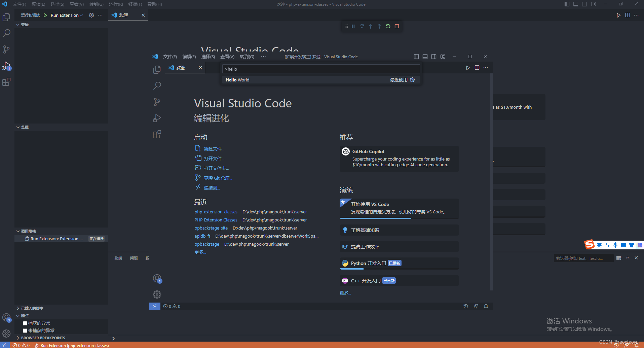Toggle primary side bar in Extension Host title bar
The height and width of the screenshot is (348, 644).
pos(416,57)
